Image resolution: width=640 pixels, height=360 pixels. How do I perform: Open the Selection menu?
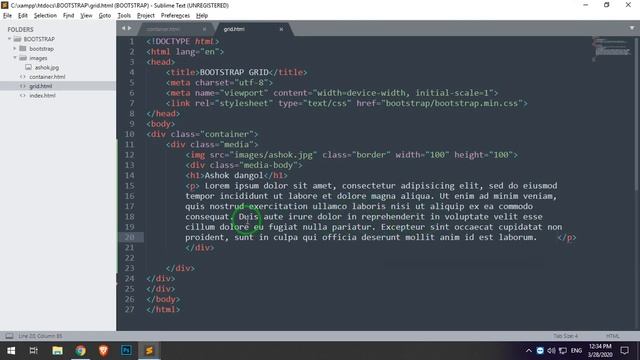click(x=45, y=16)
